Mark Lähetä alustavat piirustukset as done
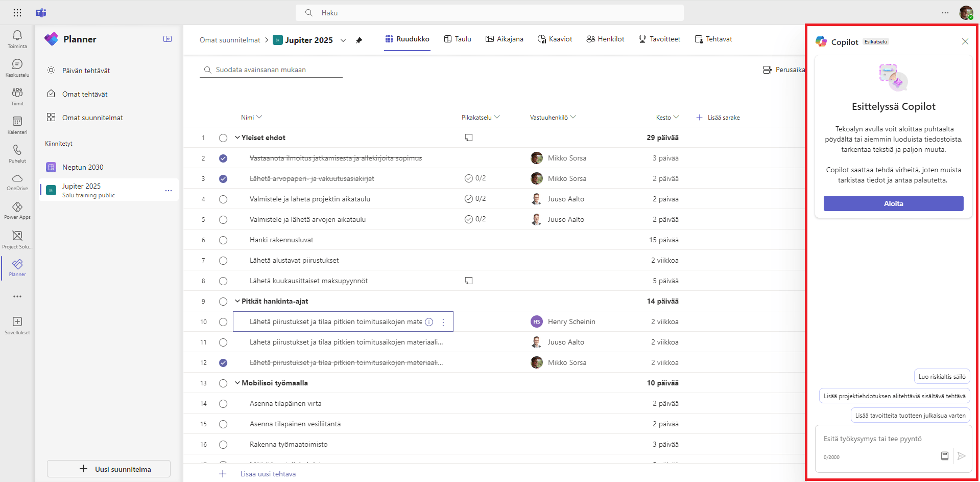 (x=223, y=261)
